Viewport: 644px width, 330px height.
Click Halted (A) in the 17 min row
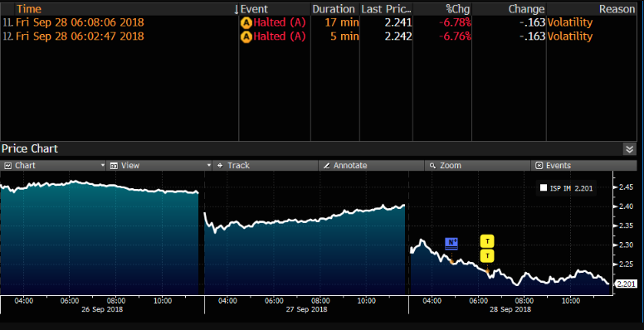tap(280, 22)
